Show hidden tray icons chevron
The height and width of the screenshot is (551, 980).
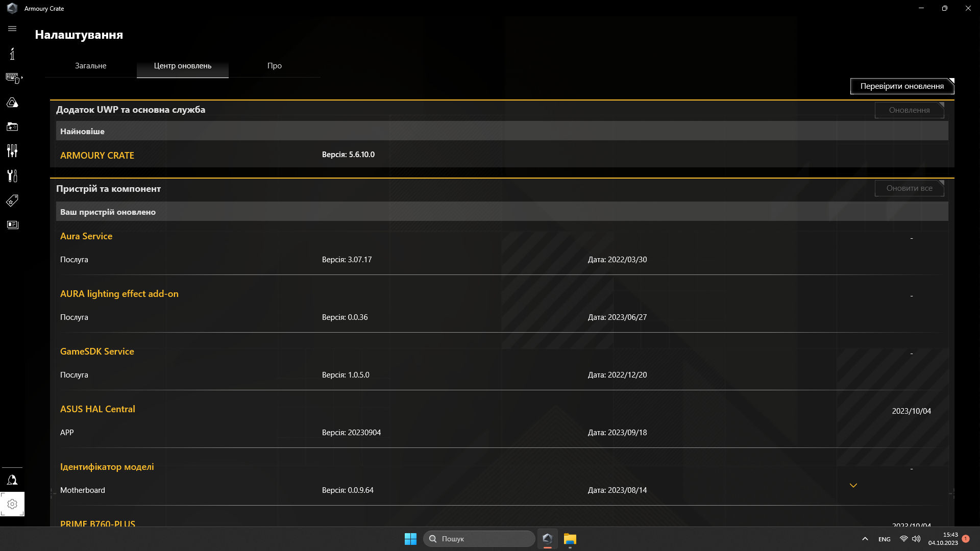tap(865, 539)
